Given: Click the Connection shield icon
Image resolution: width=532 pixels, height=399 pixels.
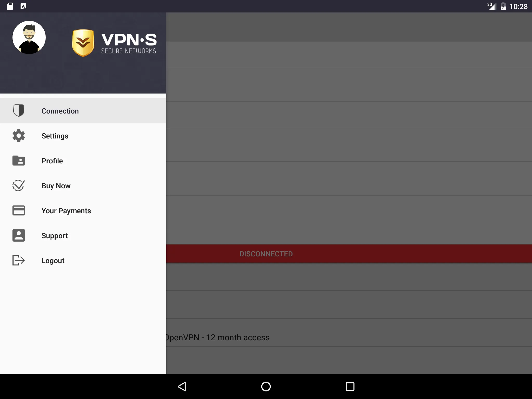Looking at the screenshot, I should click(19, 110).
